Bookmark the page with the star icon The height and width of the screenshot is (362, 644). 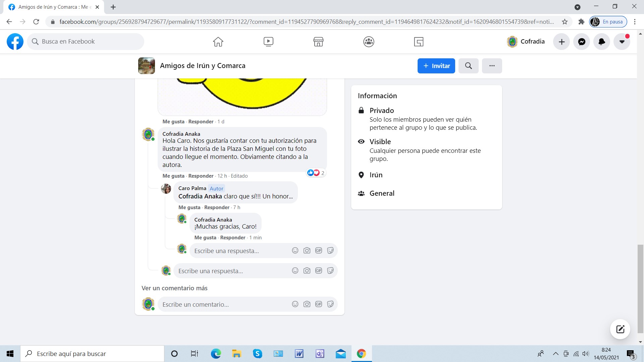(x=565, y=22)
